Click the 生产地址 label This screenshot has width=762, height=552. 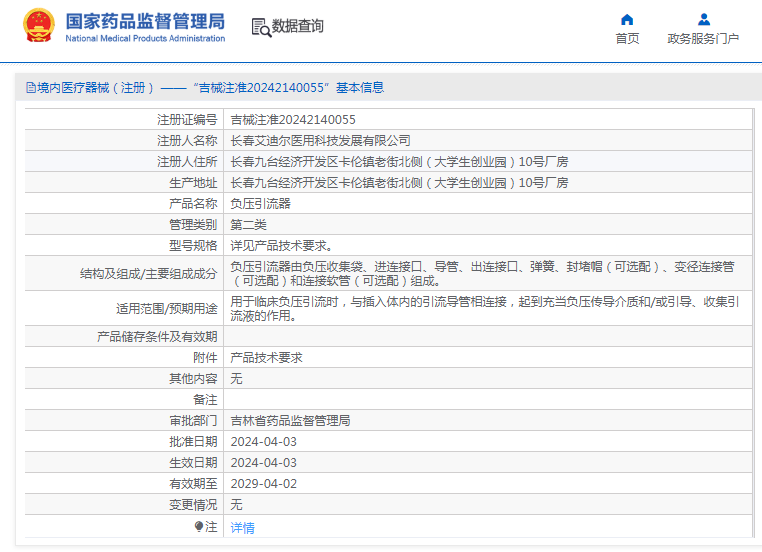[x=193, y=183]
